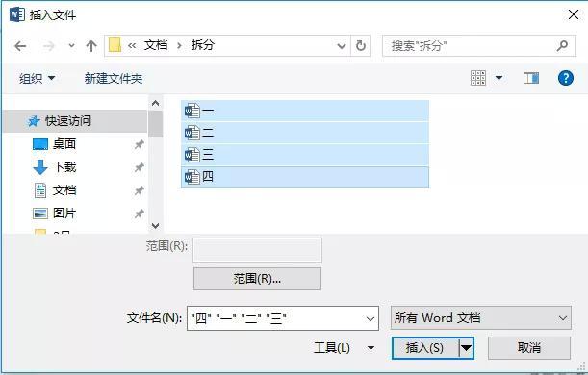Close the 插入文件 dialog
Viewport: 588px width, 375px height.
[574, 14]
